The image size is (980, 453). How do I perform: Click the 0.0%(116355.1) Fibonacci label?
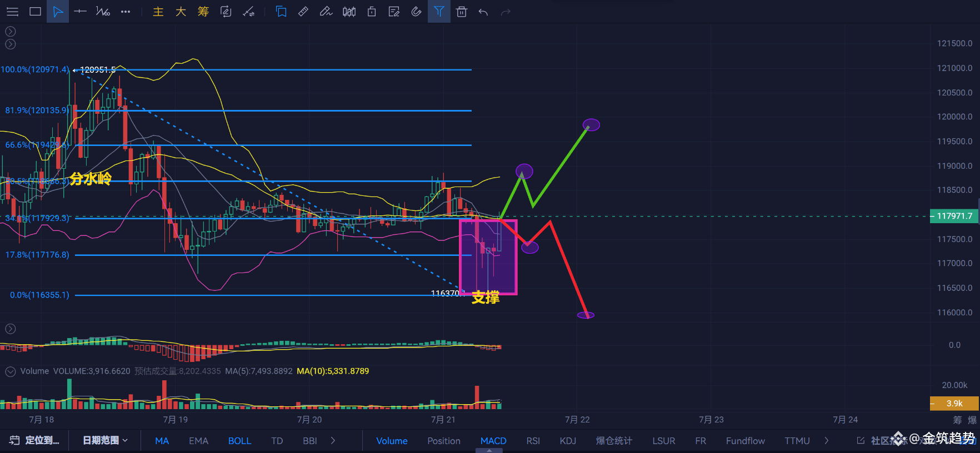(x=39, y=295)
